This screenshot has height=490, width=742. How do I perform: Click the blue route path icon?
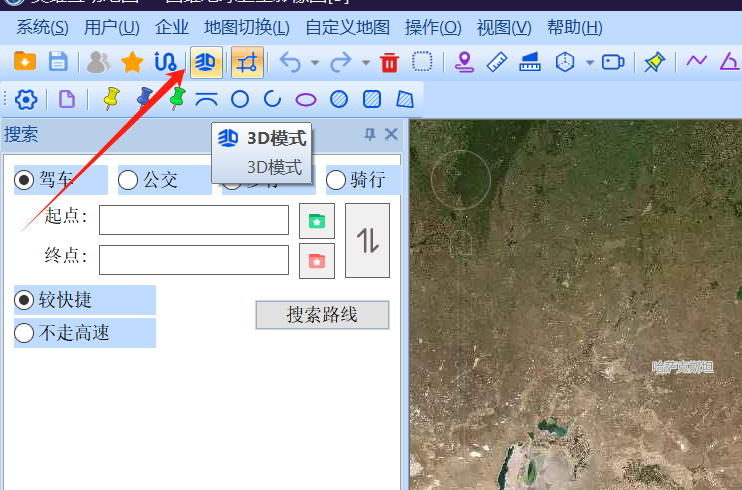165,62
